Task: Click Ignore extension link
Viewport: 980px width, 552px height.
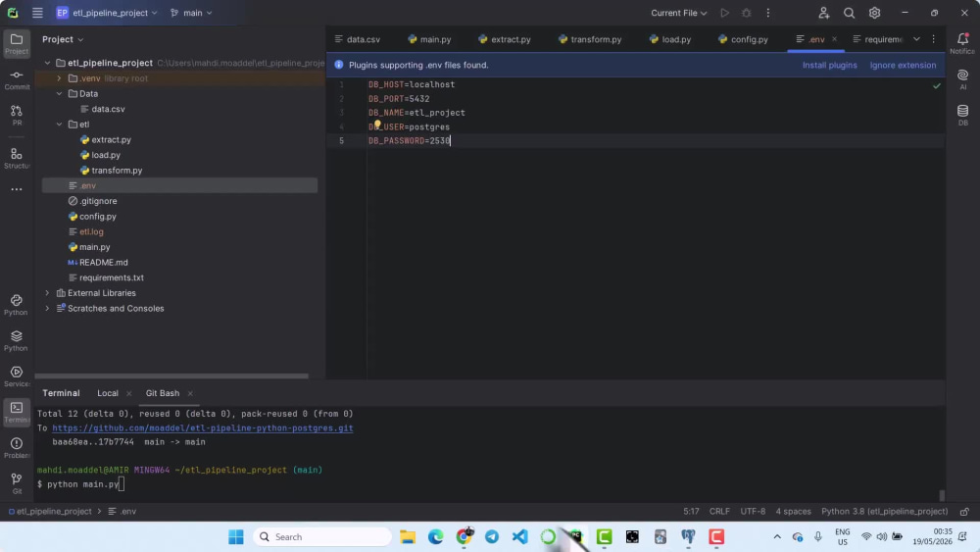Action: (903, 65)
